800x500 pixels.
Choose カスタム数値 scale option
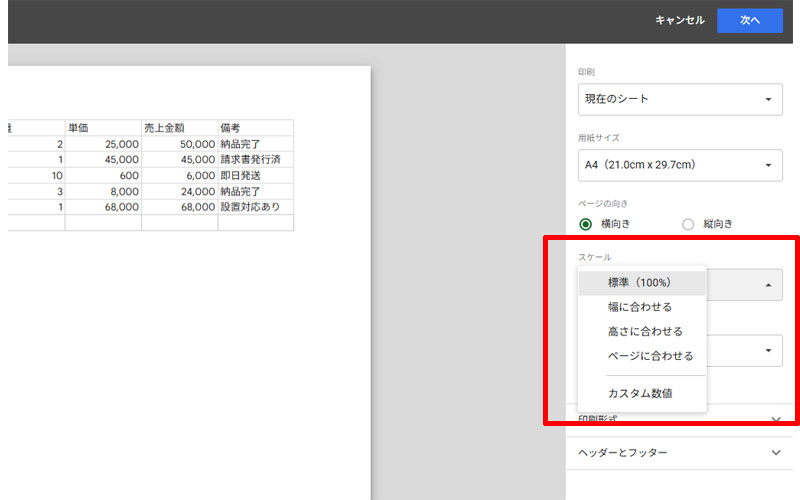[x=642, y=393]
